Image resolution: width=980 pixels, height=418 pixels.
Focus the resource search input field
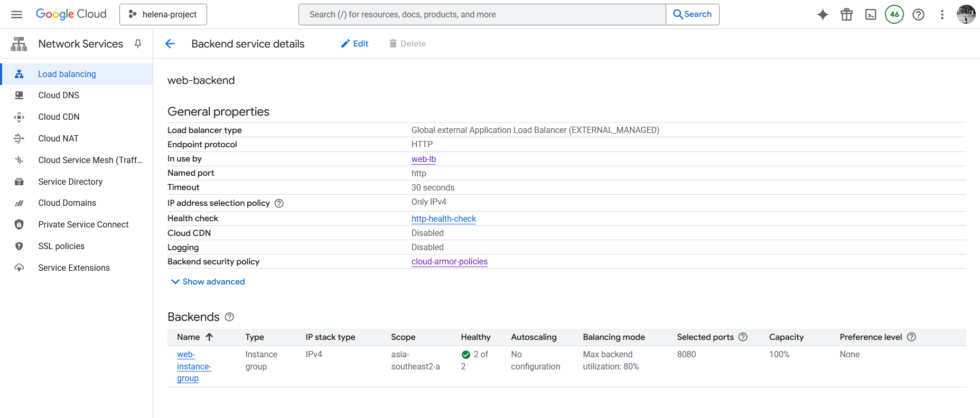(x=482, y=14)
